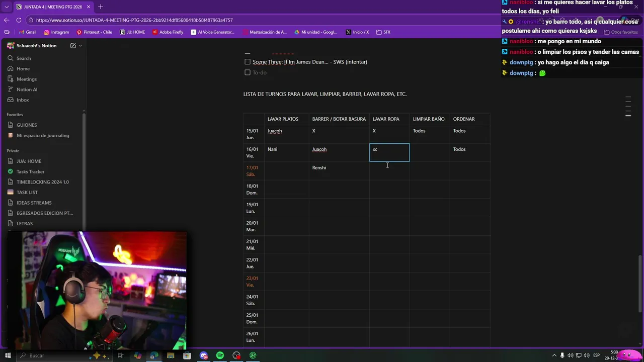
Task: Open Task View on taskbar
Action: [121, 355]
